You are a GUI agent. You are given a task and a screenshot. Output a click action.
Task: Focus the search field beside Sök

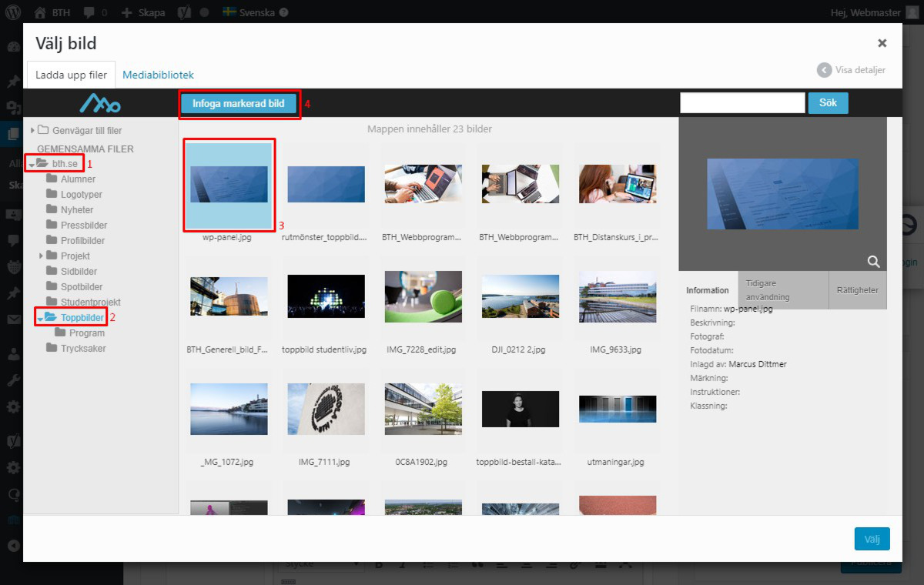[742, 103]
